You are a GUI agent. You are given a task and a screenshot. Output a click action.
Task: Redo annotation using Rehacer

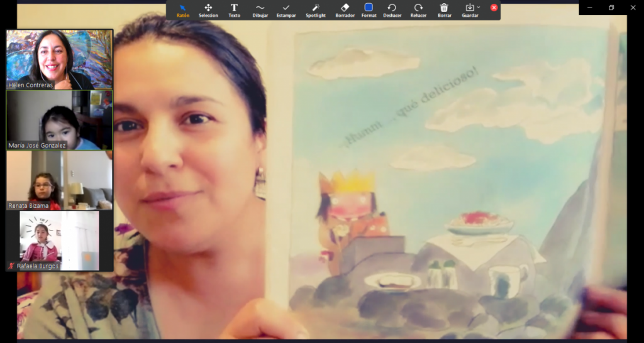tap(418, 10)
